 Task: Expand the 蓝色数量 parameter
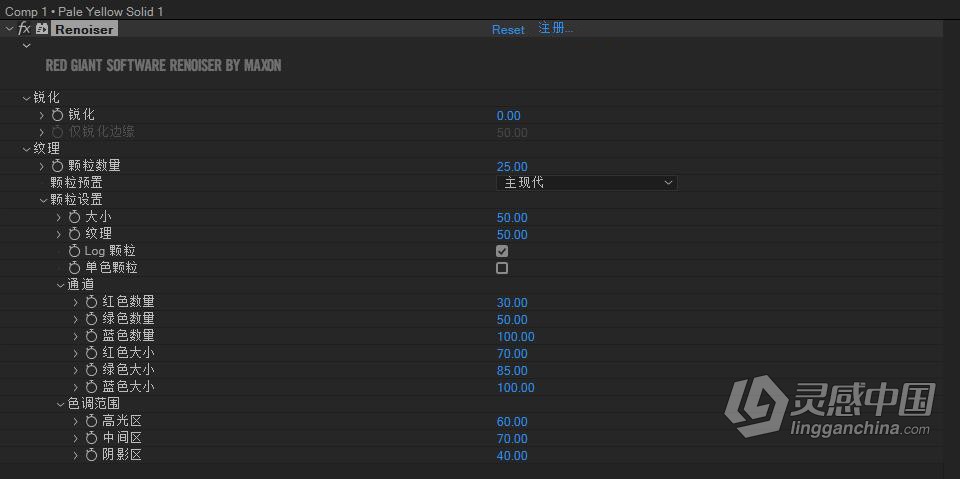tap(76, 336)
